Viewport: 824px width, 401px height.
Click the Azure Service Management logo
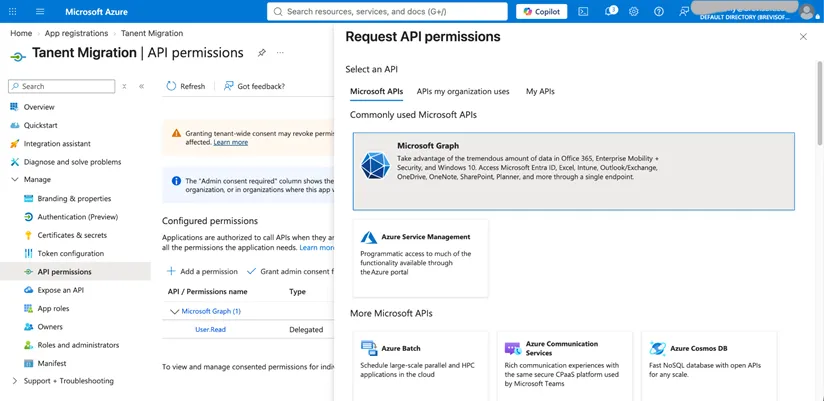[368, 237]
